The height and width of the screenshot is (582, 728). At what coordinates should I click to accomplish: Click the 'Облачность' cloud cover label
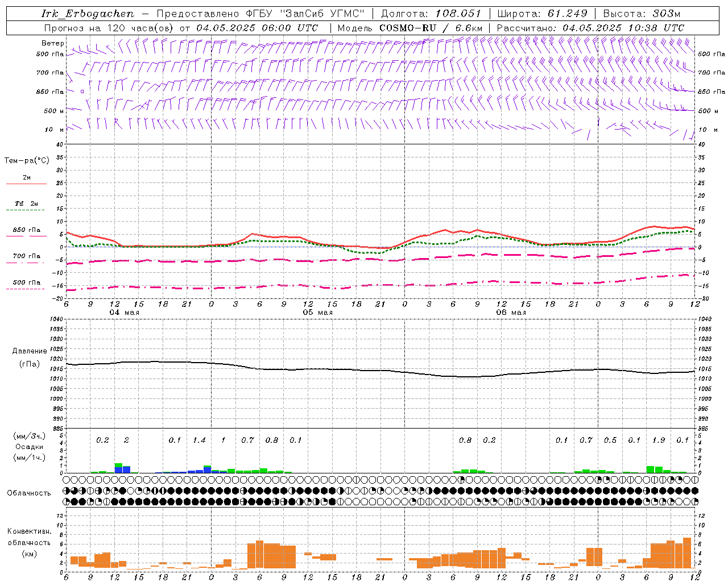coord(28,493)
